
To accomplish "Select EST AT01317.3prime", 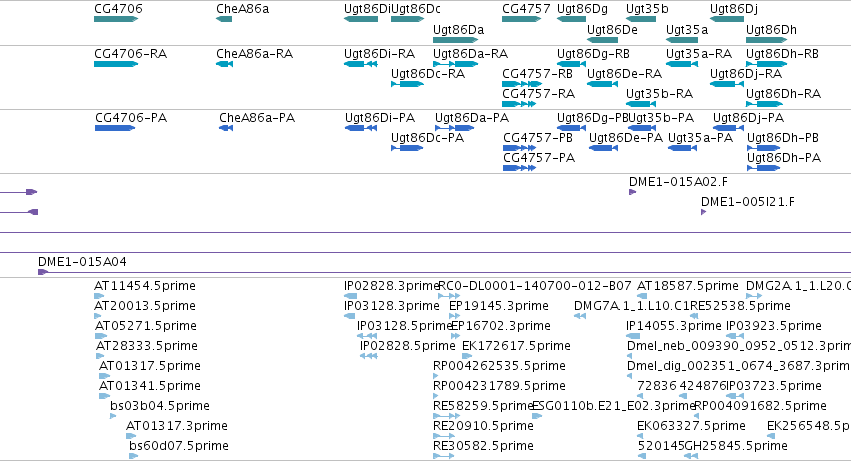I will click(131, 436).
